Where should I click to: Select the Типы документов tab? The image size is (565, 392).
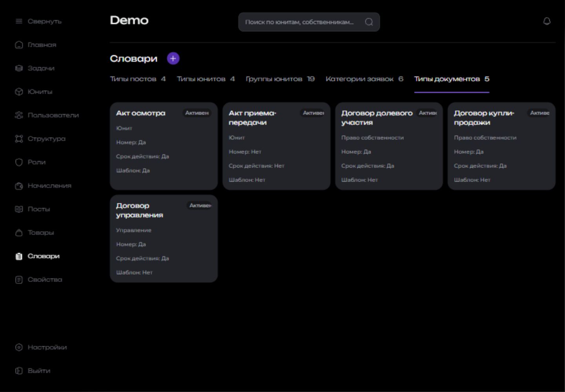click(452, 79)
